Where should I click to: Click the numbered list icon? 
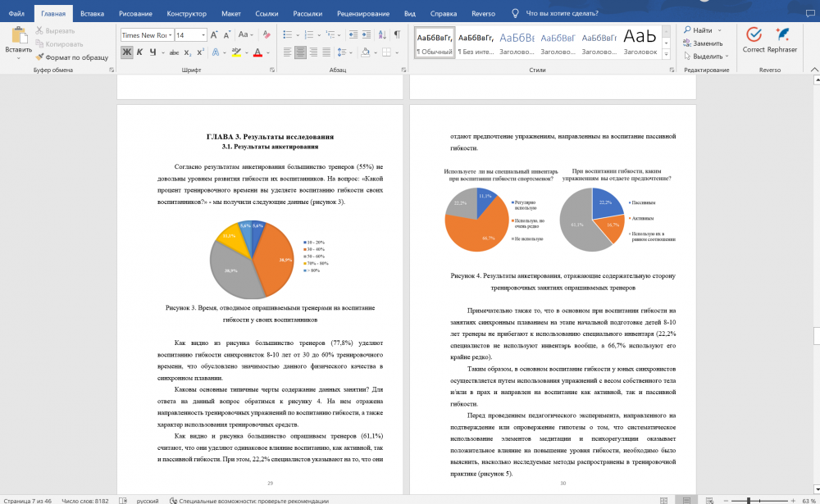[308, 35]
